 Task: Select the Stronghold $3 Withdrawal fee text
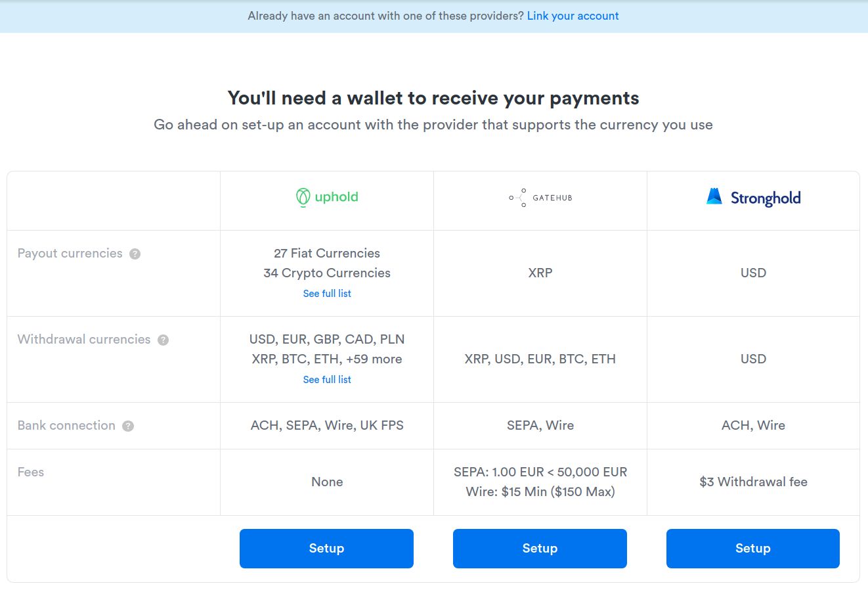coord(753,482)
